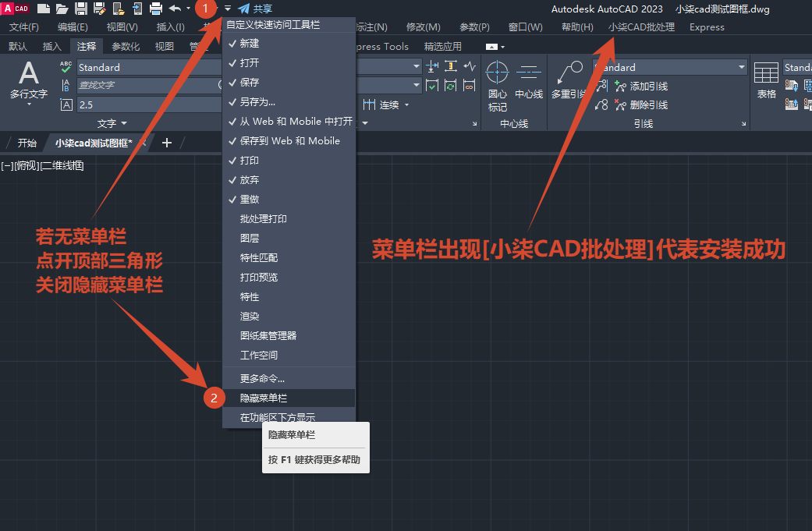Select the 多行文字 multiline text tool
The width and height of the screenshot is (812, 531).
(29, 80)
